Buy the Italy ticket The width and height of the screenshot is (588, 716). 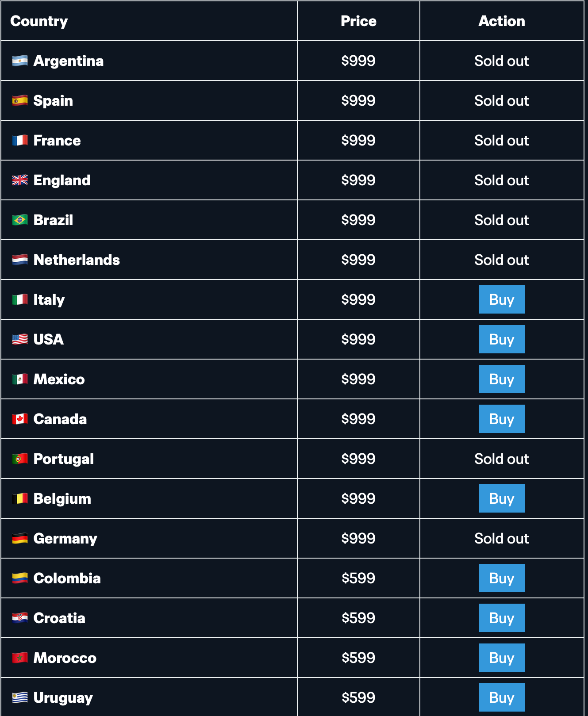[501, 300]
